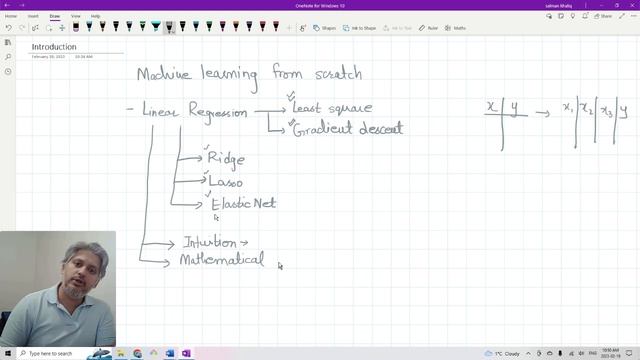Open the View tab
Image resolution: width=640 pixels, height=360 pixels.
click(x=76, y=16)
